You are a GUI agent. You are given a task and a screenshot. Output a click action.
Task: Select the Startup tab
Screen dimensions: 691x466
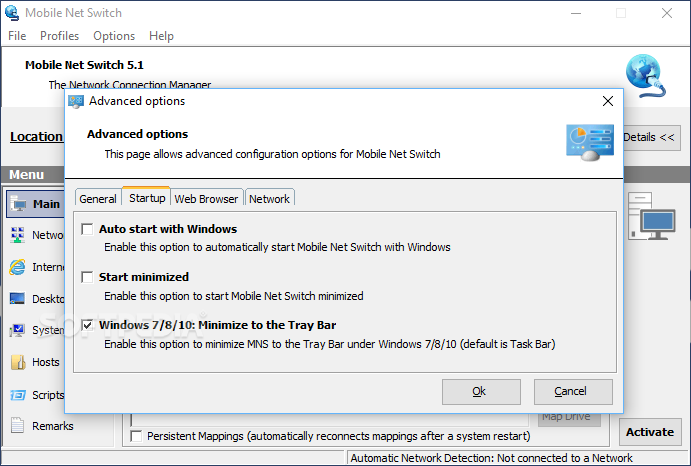(x=147, y=198)
